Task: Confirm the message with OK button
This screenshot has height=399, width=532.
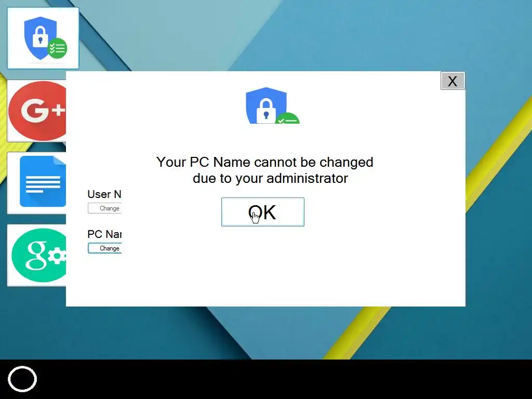Action: coord(262,212)
